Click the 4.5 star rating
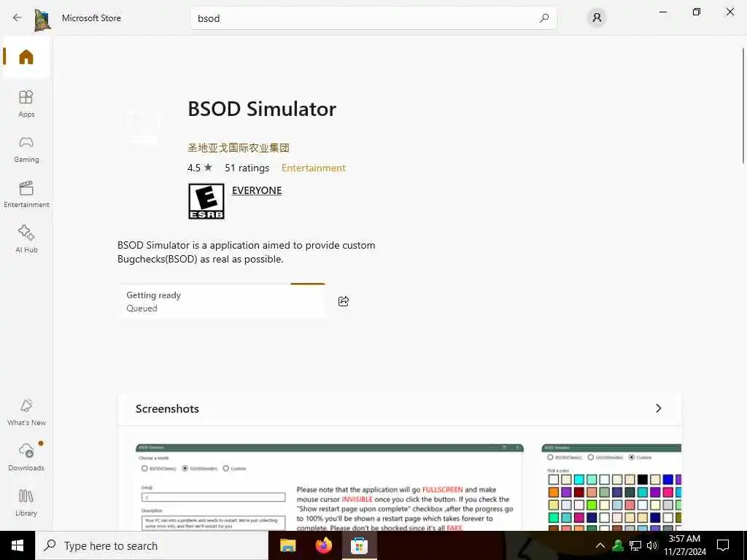Viewport: 747px width, 560px height. tap(200, 168)
